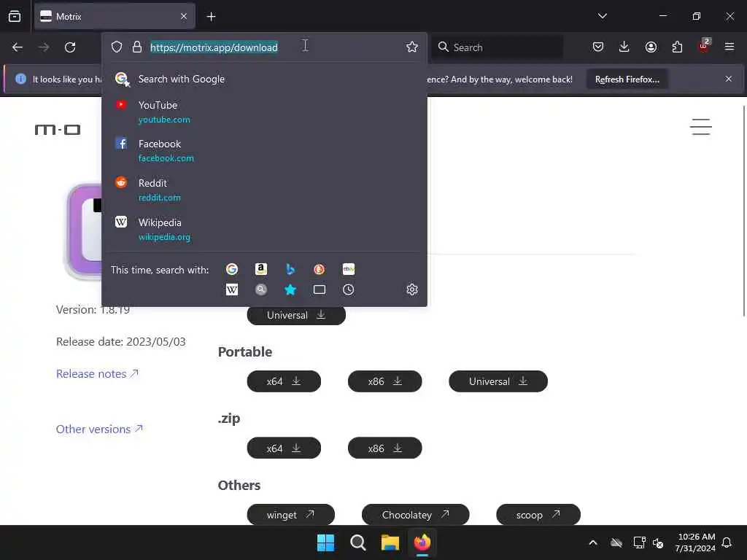Select Wikipedia suggestion
Image resolution: width=747 pixels, height=560 pixels.
[x=264, y=230]
